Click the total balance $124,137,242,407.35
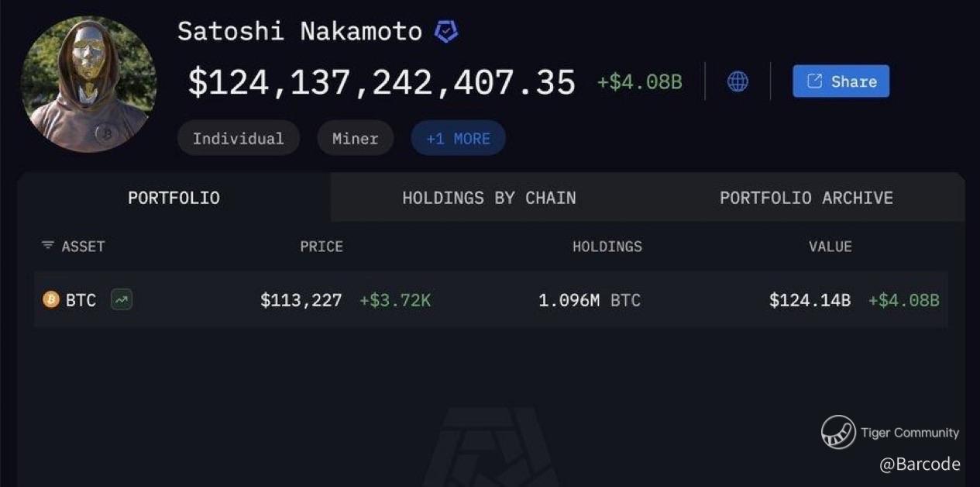Image resolution: width=980 pixels, height=487 pixels. [x=382, y=82]
